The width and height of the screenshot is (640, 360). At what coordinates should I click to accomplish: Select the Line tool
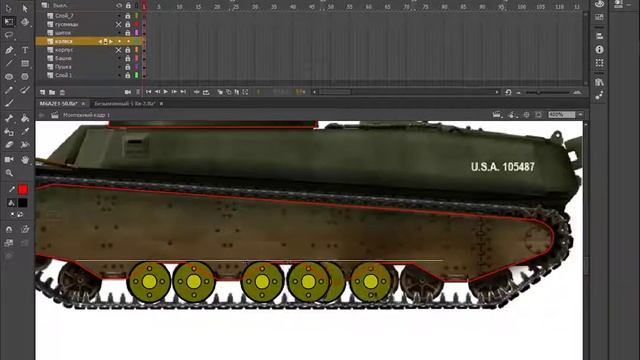tap(9, 64)
